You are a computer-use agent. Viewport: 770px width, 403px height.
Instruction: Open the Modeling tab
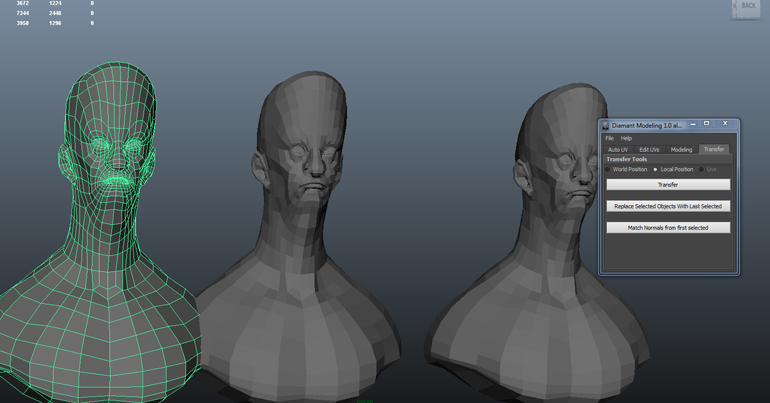pos(681,149)
